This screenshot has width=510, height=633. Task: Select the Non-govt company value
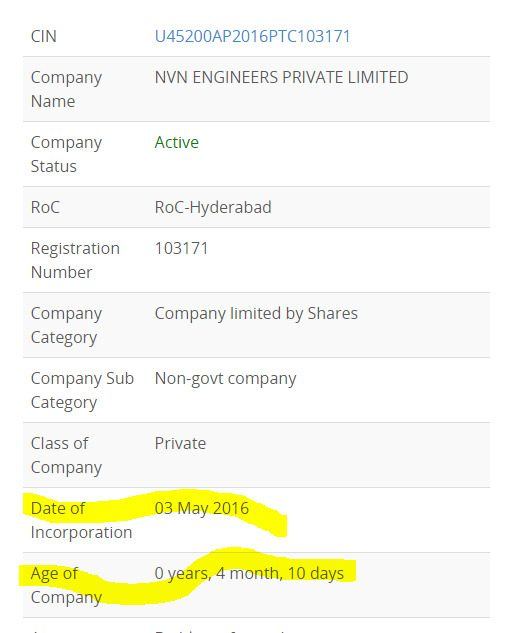coord(226,379)
